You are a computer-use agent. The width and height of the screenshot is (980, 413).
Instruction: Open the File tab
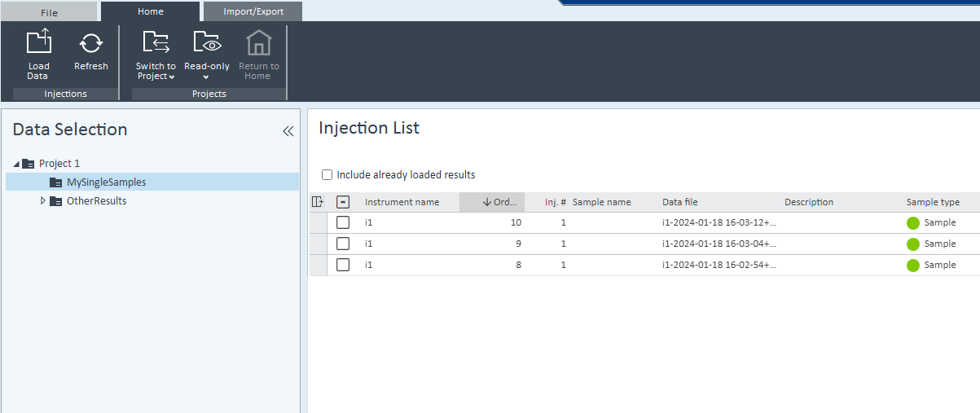[49, 12]
